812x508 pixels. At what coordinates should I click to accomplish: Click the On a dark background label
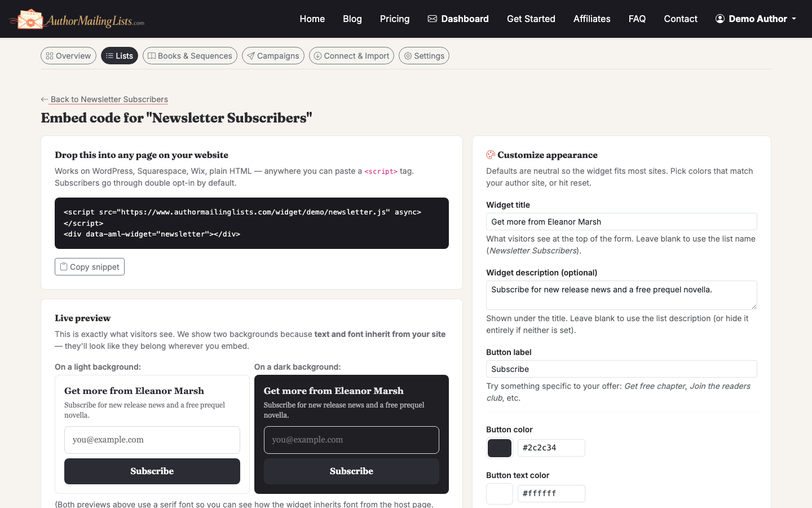(x=298, y=367)
